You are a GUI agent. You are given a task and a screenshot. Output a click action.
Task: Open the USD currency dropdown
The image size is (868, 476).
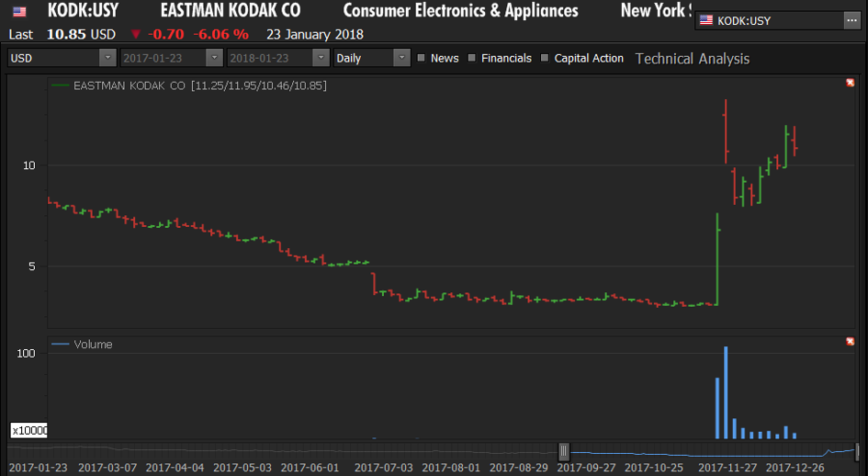[108, 58]
